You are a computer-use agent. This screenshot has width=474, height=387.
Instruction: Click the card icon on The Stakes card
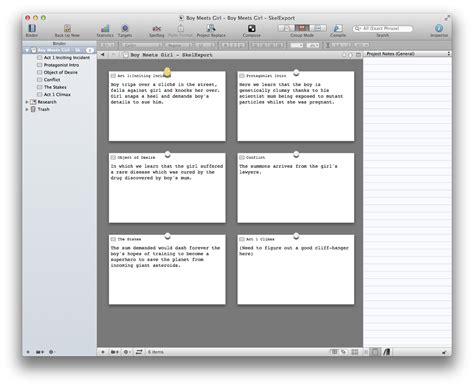click(113, 239)
